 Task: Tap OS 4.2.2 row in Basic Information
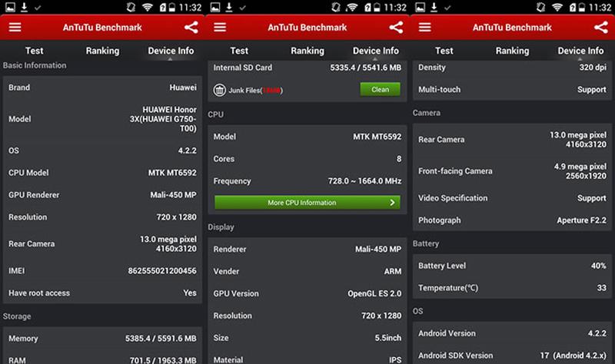pyautogui.click(x=102, y=151)
